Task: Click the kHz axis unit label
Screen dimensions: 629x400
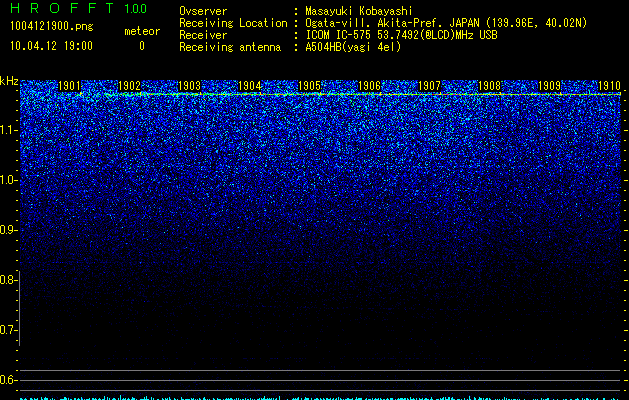Action: coord(9,81)
